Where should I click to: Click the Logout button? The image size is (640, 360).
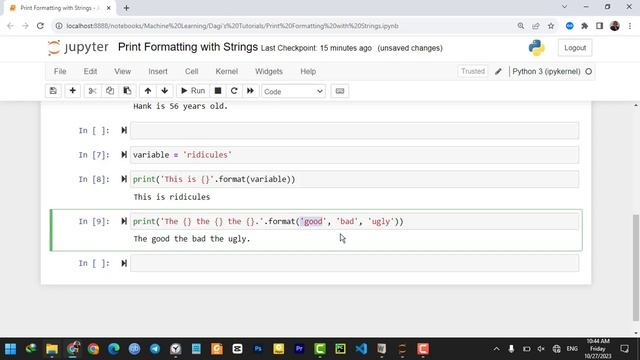575,48
